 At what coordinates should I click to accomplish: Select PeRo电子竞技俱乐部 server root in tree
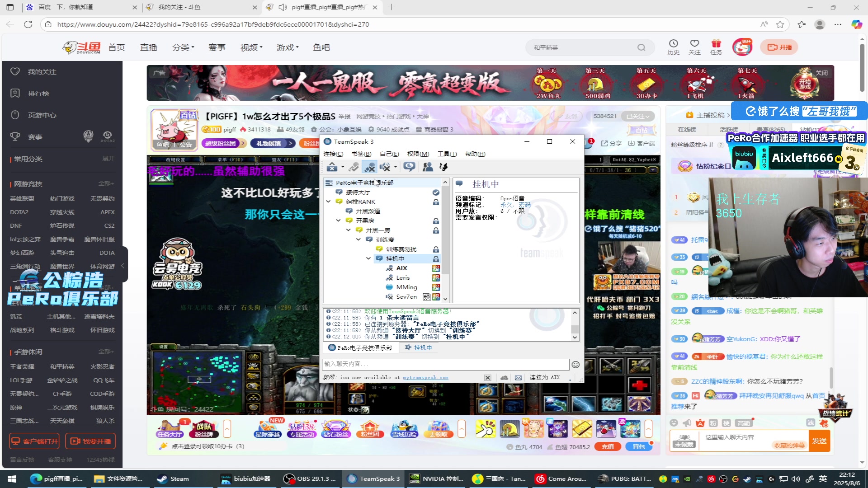pyautogui.click(x=364, y=183)
